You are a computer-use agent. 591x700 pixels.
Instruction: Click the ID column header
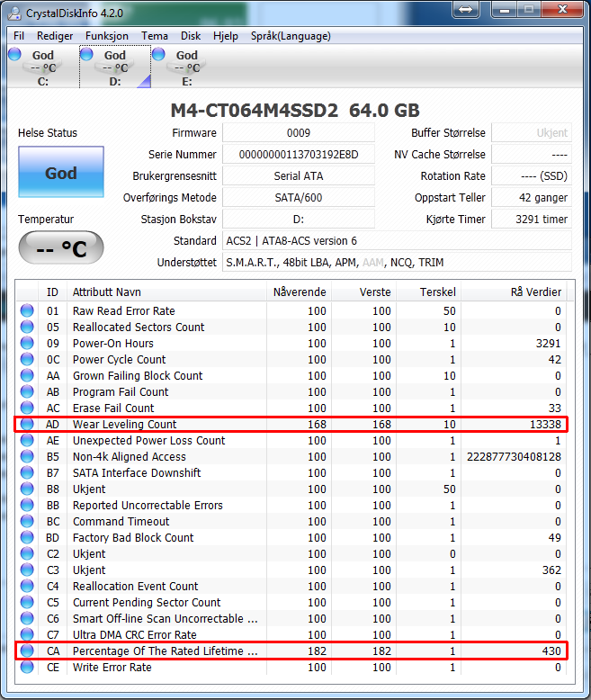(x=53, y=292)
